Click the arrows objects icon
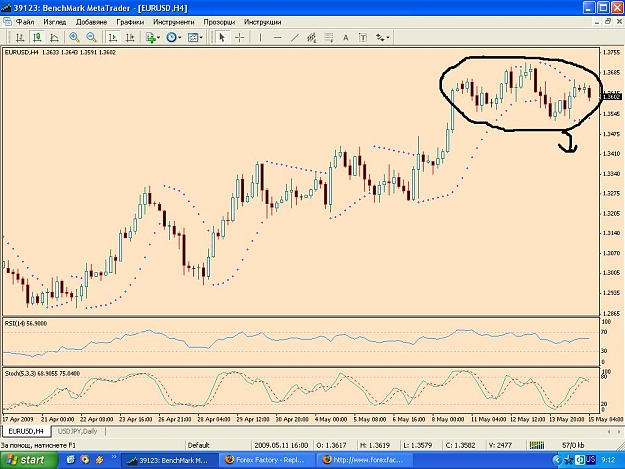 (380, 37)
